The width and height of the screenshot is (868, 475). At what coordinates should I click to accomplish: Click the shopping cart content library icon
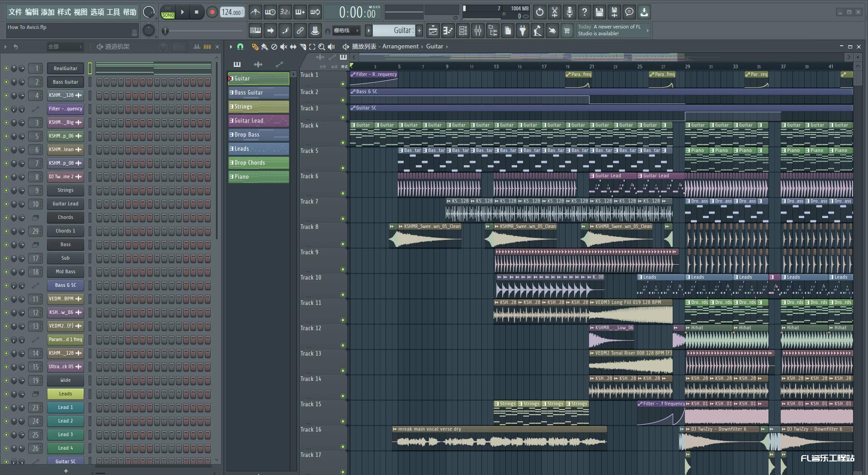coord(566,31)
